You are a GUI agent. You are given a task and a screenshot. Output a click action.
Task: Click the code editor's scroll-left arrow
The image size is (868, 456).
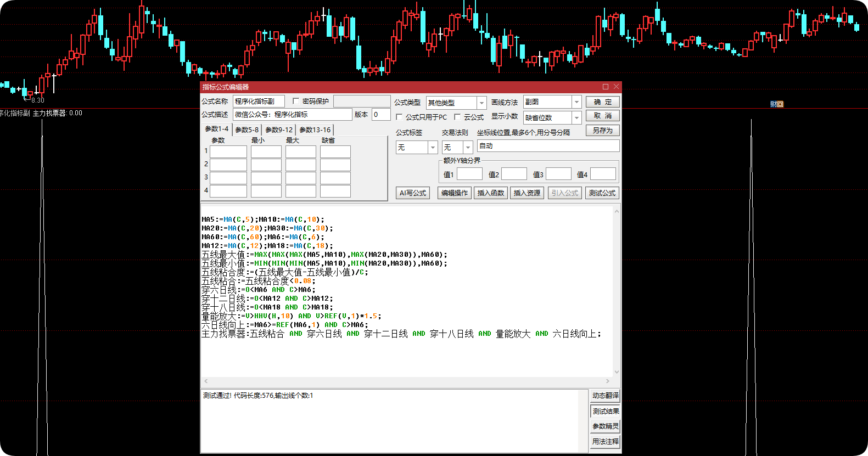(206, 381)
